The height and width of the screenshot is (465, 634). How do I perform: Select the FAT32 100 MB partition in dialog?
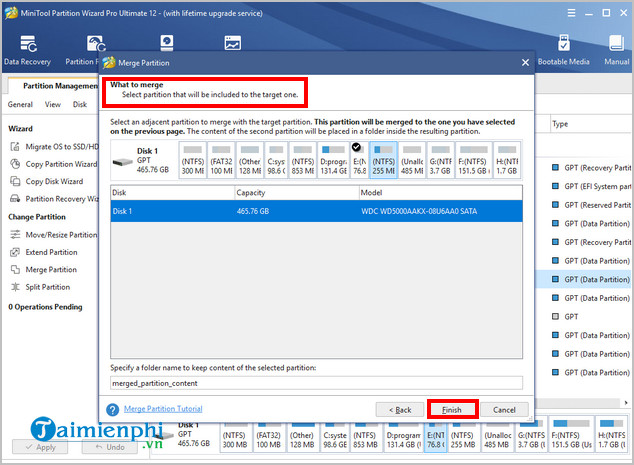(221, 161)
